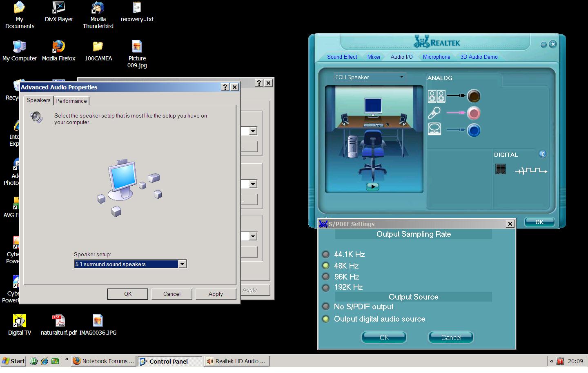This screenshot has height=373, width=588.
Task: Select 48K Hz sampling rate
Action: [x=326, y=266]
